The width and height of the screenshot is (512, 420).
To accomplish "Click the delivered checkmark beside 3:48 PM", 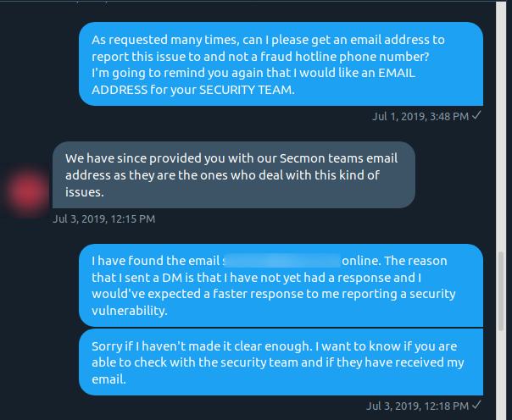I will point(476,115).
